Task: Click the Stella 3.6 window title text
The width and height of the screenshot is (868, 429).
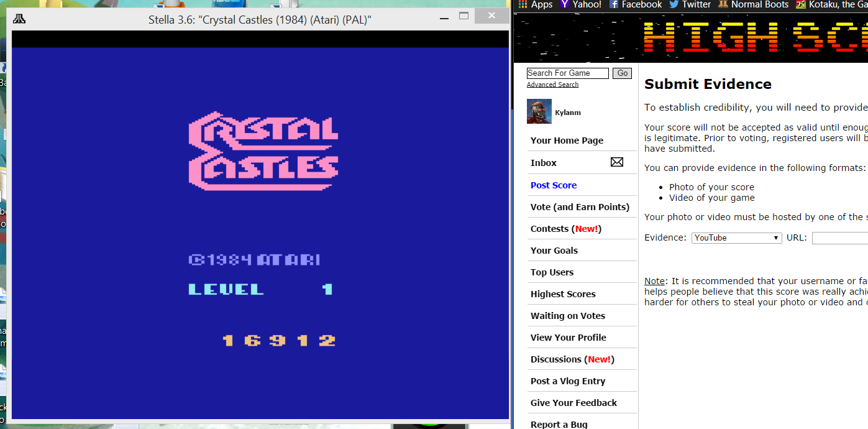Action: 260,20
